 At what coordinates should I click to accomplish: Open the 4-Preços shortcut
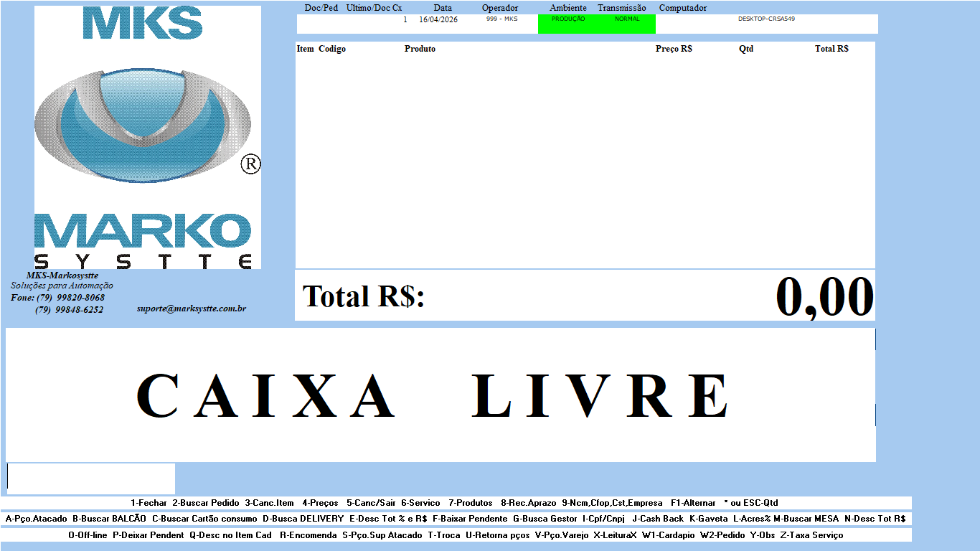(320, 503)
